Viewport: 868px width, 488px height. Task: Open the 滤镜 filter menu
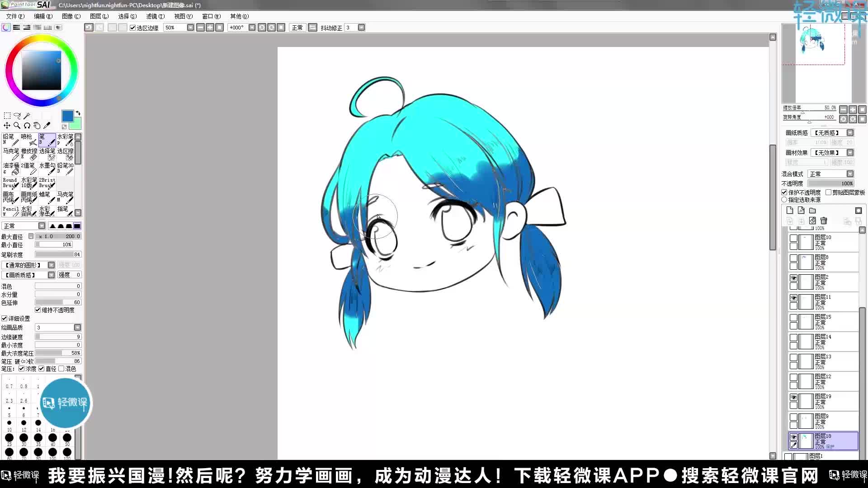[x=156, y=16]
